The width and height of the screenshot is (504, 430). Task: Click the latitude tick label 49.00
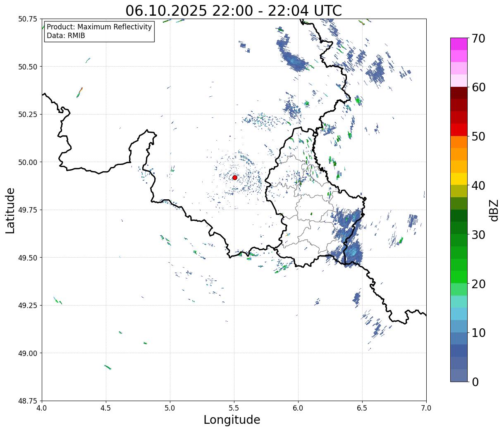[x=27, y=353]
